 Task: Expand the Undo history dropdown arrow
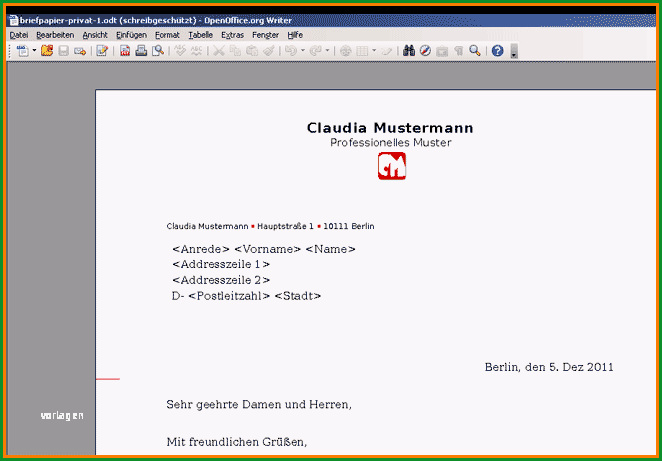[303, 51]
